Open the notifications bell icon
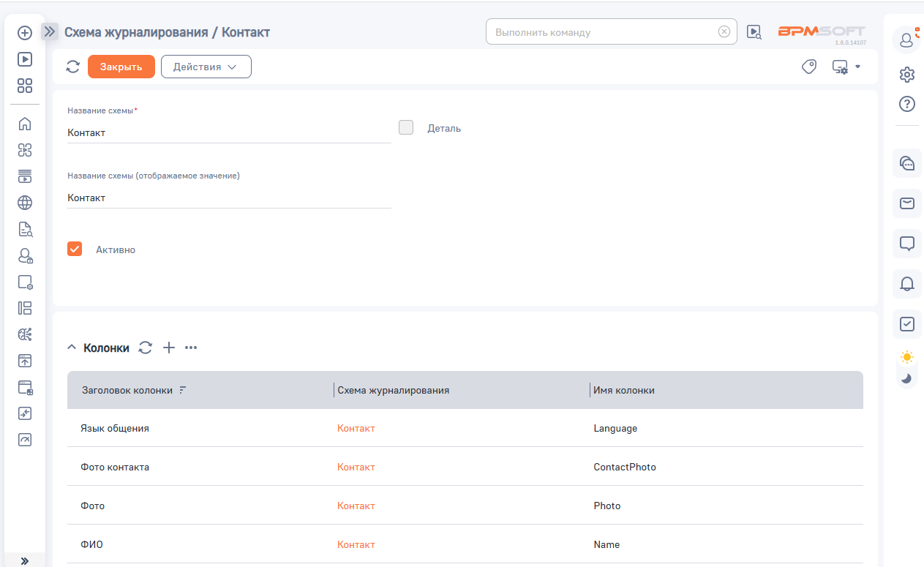This screenshot has width=924, height=567. click(x=906, y=284)
